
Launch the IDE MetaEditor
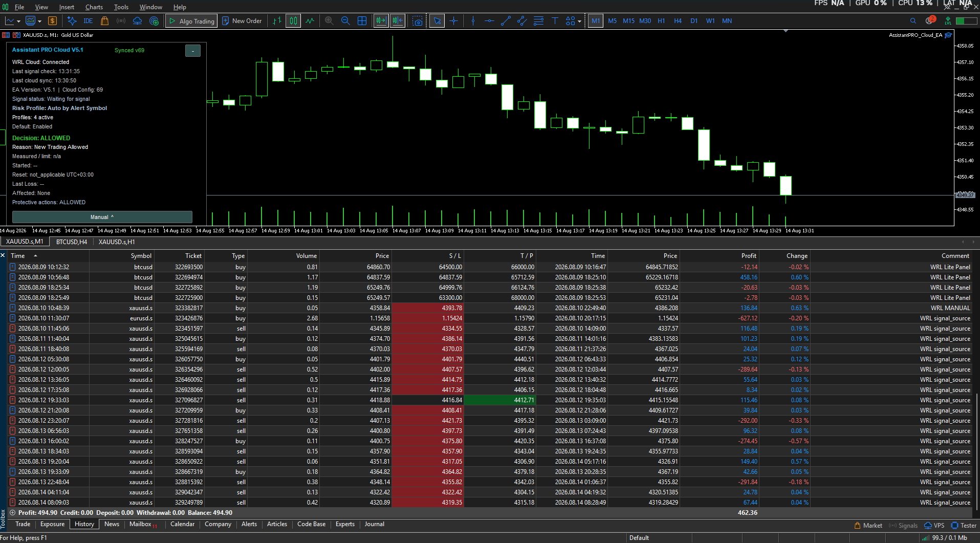[88, 21]
